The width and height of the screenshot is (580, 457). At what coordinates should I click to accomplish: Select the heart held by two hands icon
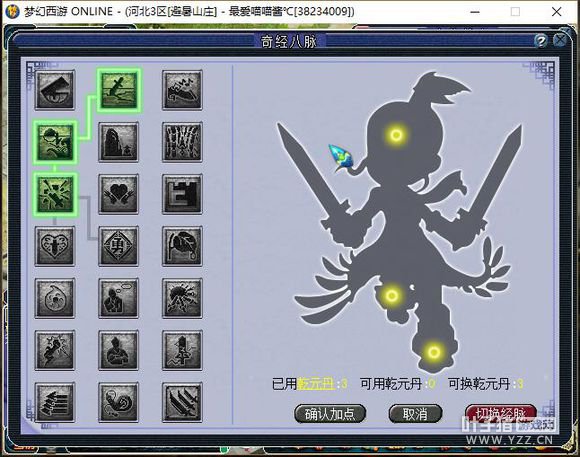tap(118, 194)
